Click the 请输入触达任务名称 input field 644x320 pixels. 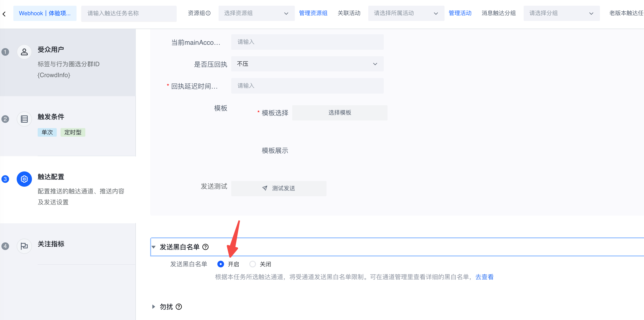[x=129, y=13]
